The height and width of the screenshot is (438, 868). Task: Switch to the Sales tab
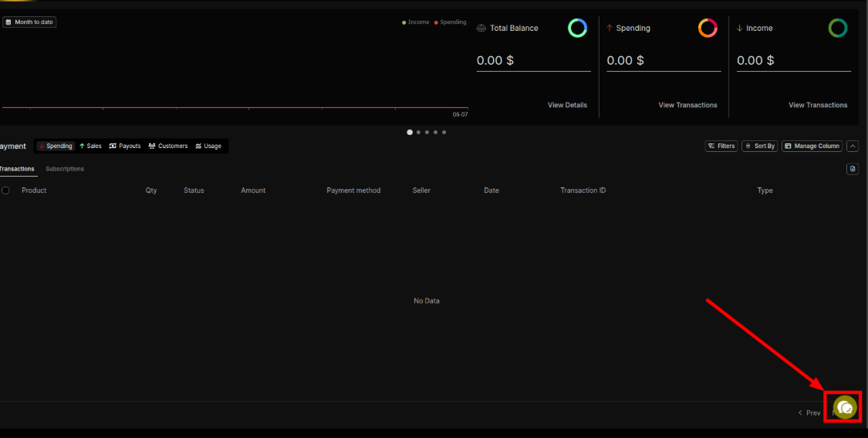(x=91, y=146)
